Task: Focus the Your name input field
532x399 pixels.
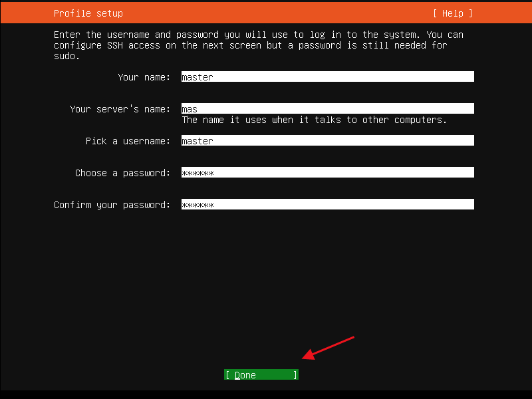Action: [x=327, y=76]
